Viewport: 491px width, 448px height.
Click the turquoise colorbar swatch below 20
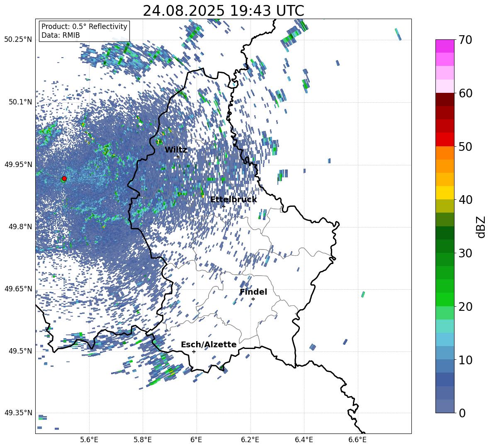pyautogui.click(x=445, y=326)
